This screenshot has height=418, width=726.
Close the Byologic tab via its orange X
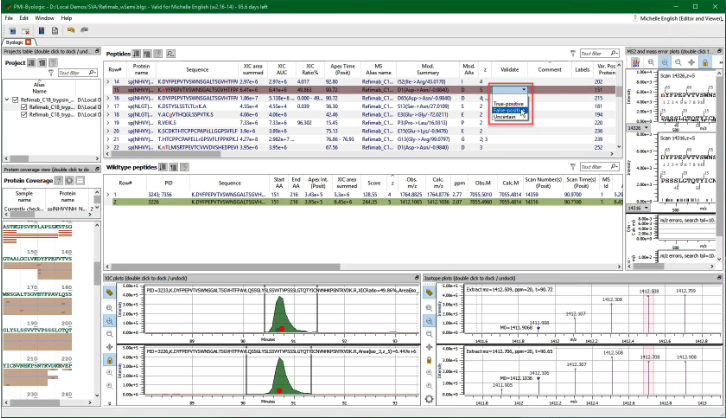point(28,42)
